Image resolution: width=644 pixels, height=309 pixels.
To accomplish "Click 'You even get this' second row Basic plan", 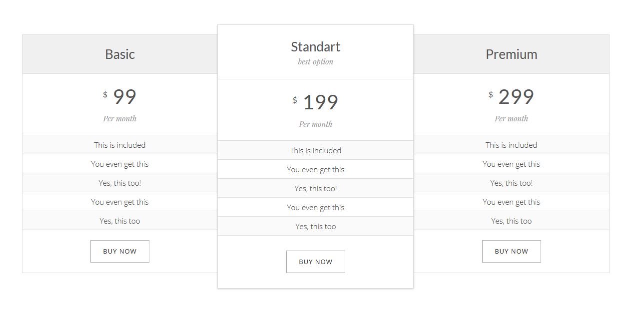I will tap(119, 164).
